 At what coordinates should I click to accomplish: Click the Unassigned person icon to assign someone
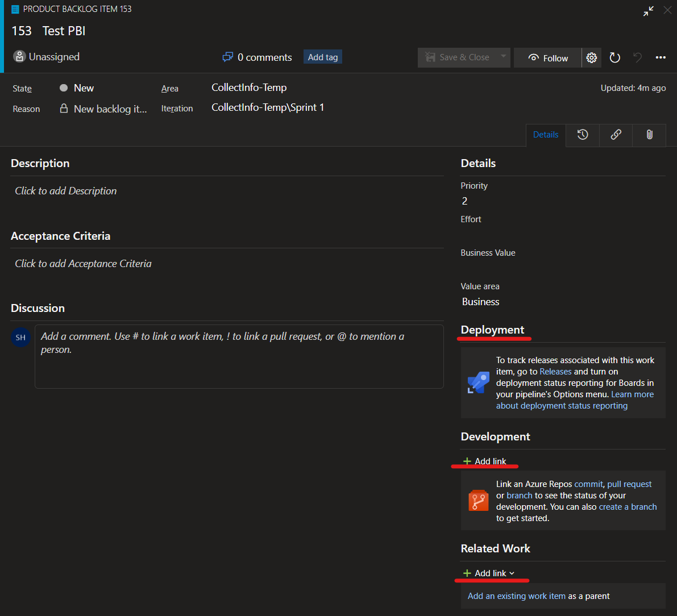point(19,57)
